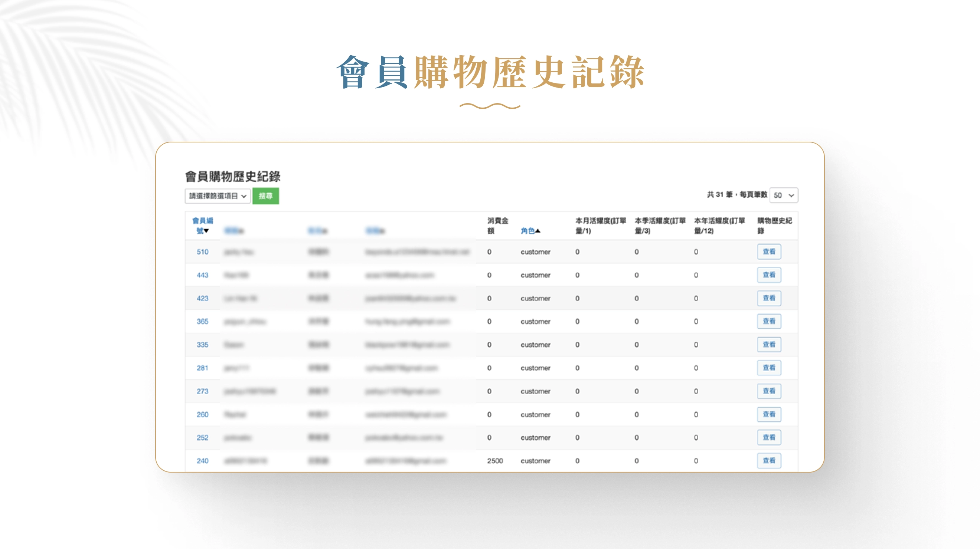Select the 2500 消費金額 value for member 240
Image resolution: width=980 pixels, height=549 pixels.
[x=495, y=461]
